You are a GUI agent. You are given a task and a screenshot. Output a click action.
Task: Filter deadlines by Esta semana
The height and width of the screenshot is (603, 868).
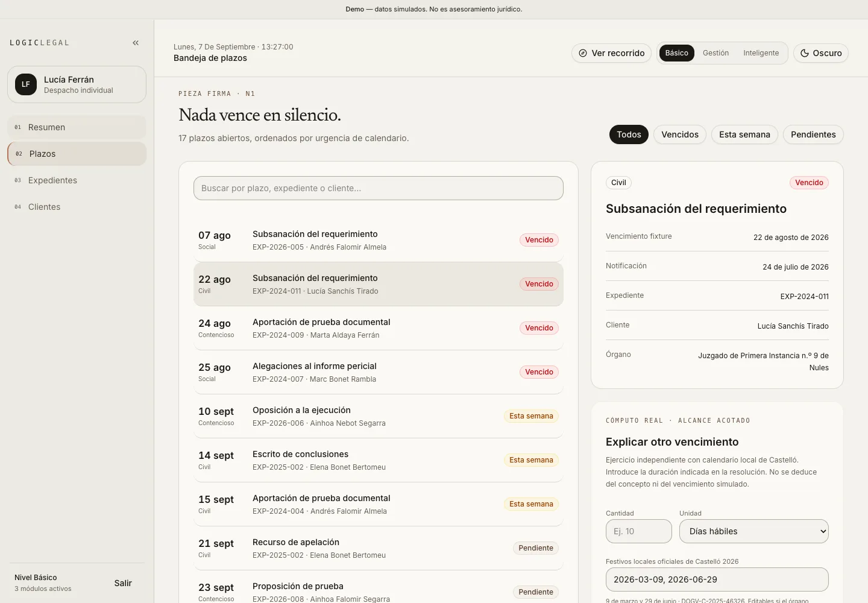click(x=744, y=134)
